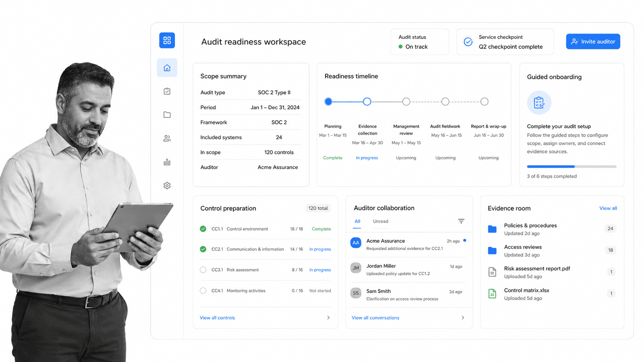Click the 24 count badge for Policies
Screen dimensions: 644x362
(610, 229)
